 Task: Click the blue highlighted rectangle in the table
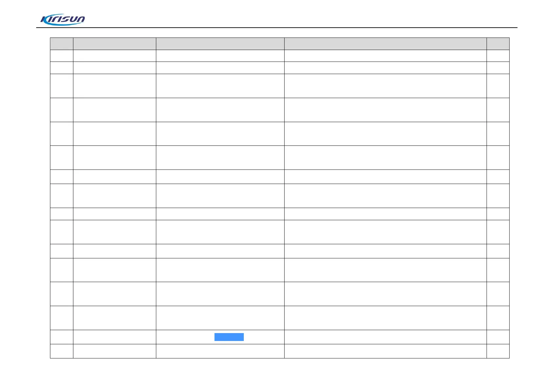click(229, 337)
